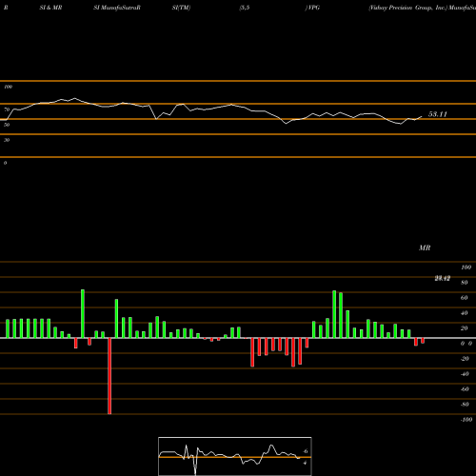Click the MR axis label -100
The image size is (476, 476).
(466, 420)
